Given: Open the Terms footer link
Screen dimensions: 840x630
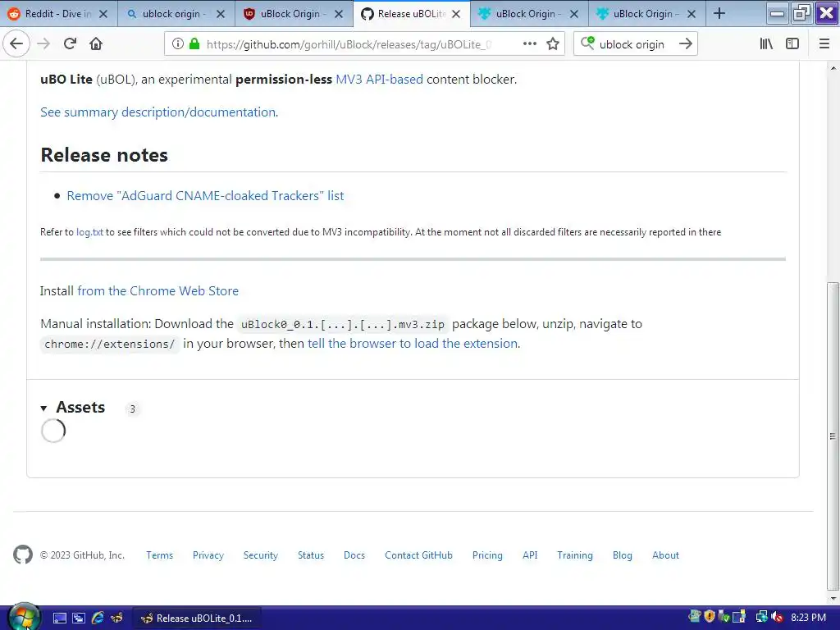Looking at the screenshot, I should click(160, 555).
